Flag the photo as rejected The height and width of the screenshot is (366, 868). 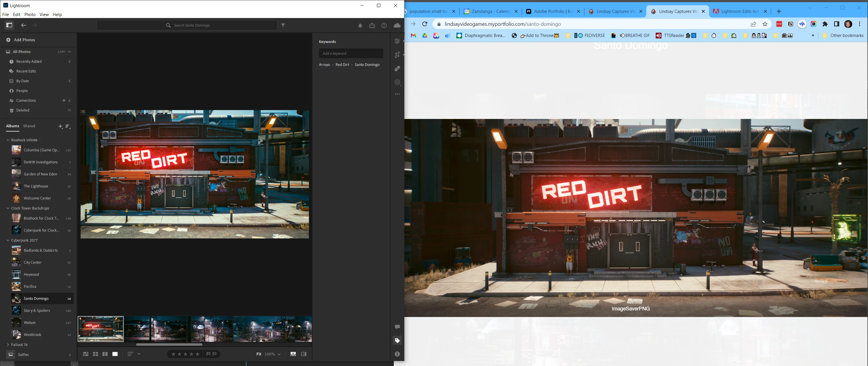pyautogui.click(x=215, y=354)
